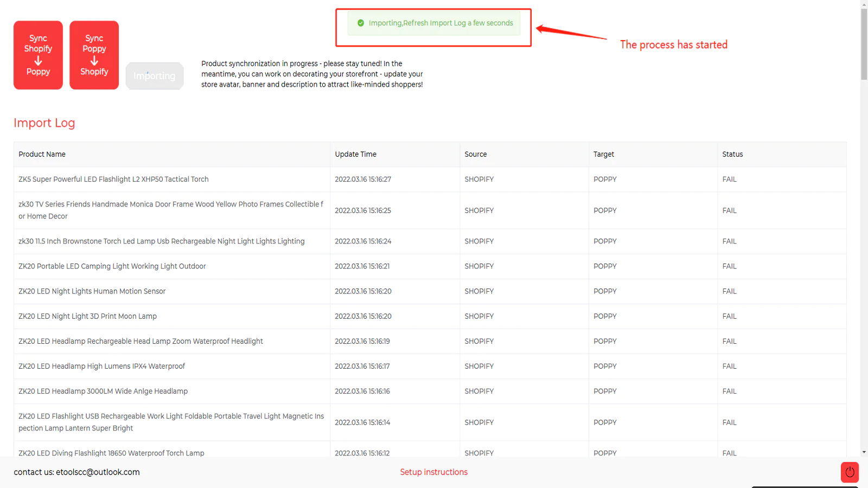Screen dimensions: 868x488
Task: Click the Sync Shopify to Poppy button
Action: (x=38, y=55)
